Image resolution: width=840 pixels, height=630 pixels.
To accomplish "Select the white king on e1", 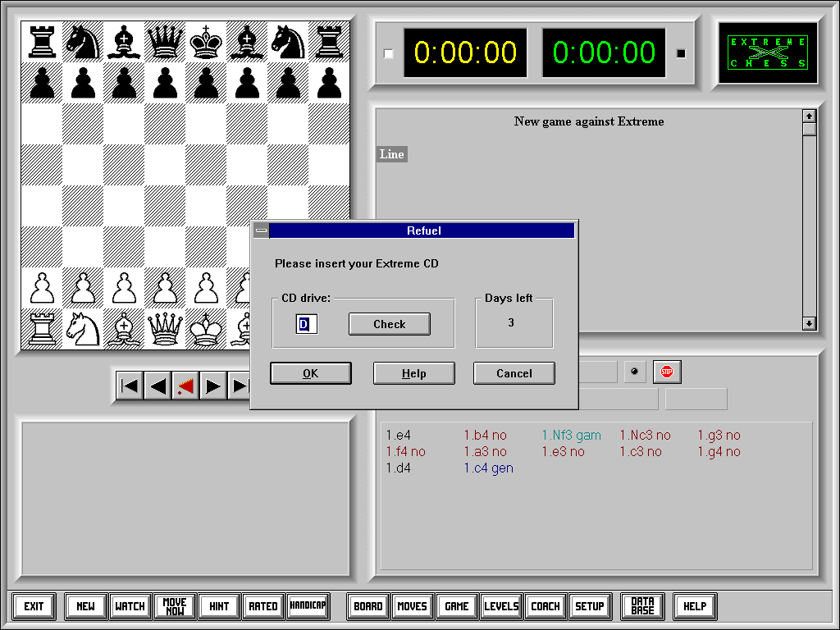I will pyautogui.click(x=206, y=329).
